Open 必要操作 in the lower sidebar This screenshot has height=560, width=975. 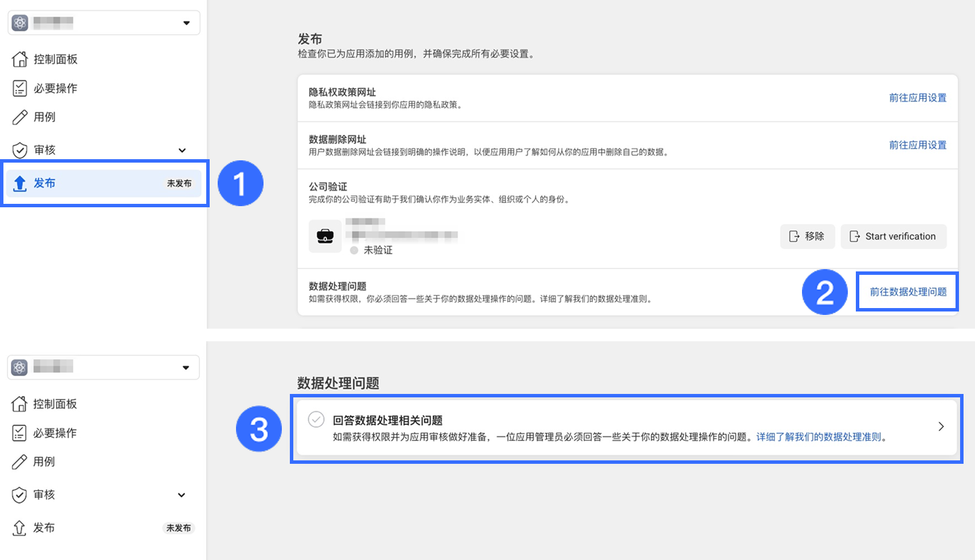pos(55,433)
